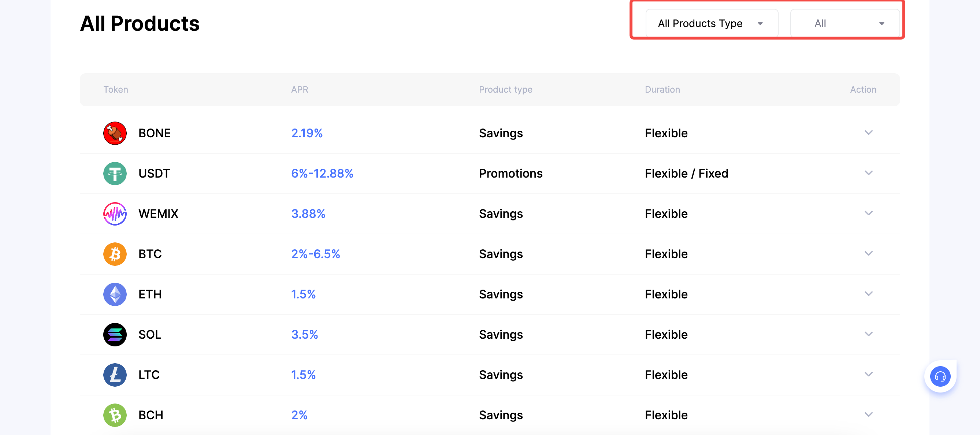
Task: Click the WEMIX token icon
Action: point(115,214)
